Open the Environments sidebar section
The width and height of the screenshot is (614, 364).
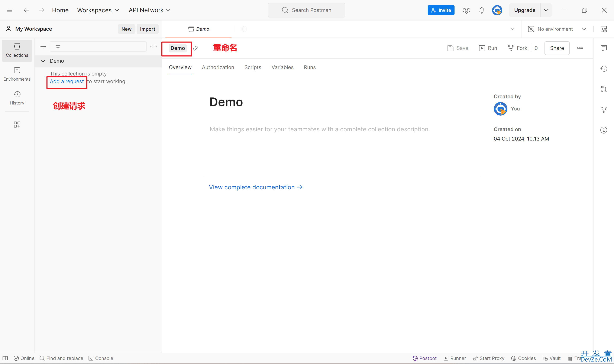(17, 74)
